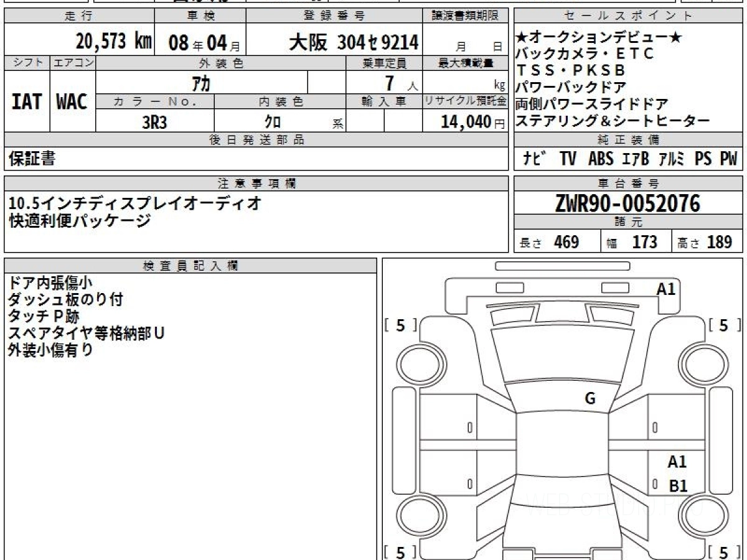Select exterior color value アカ

coord(201,83)
